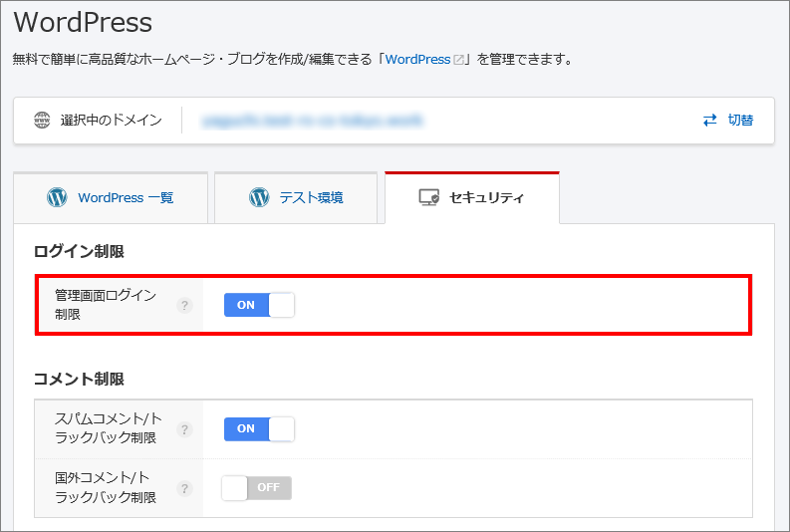Viewport: 790px width, 532px height.
Task: Click the external-link icon after WordPress link
Action: [458, 60]
